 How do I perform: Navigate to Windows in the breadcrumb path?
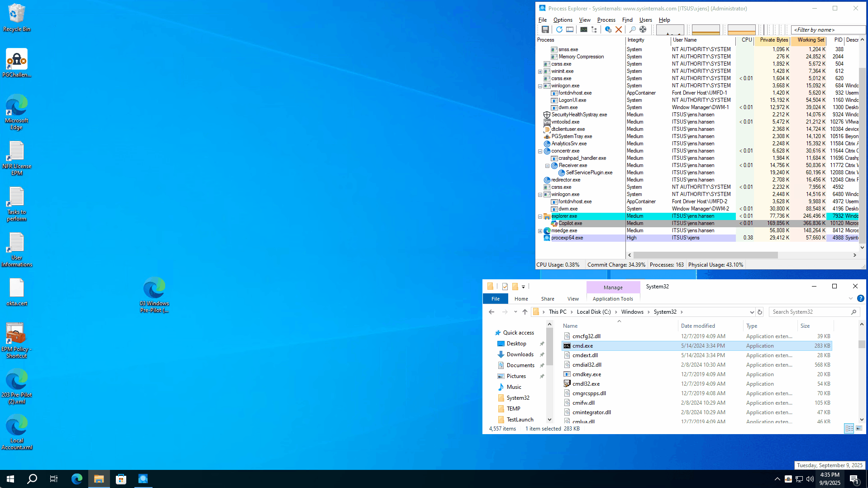pos(632,312)
